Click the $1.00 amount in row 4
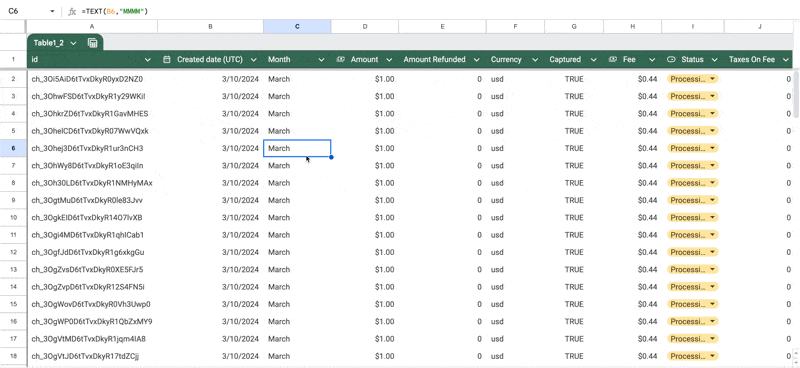This screenshot has width=800, height=368. (365, 114)
